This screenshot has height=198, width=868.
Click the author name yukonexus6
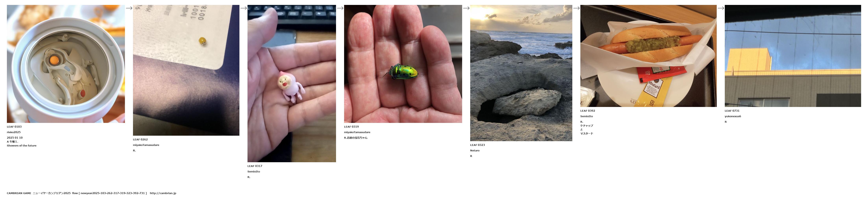(x=733, y=116)
